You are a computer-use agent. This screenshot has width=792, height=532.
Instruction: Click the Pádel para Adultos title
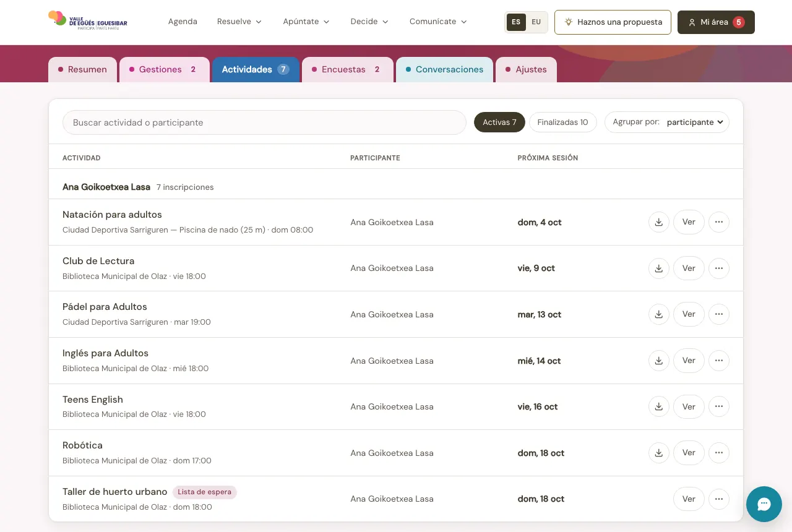[x=105, y=307]
